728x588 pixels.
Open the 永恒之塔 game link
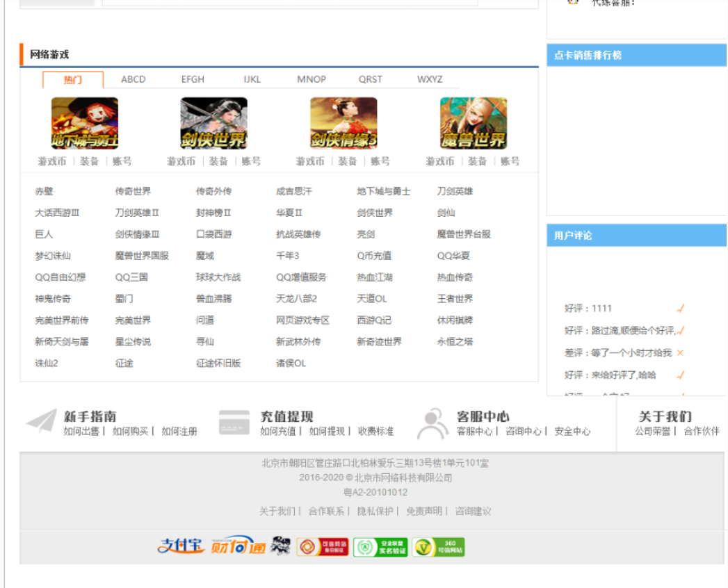click(455, 341)
